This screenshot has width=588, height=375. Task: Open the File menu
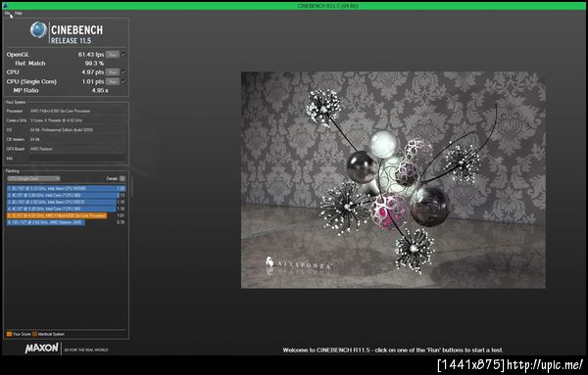(7, 13)
